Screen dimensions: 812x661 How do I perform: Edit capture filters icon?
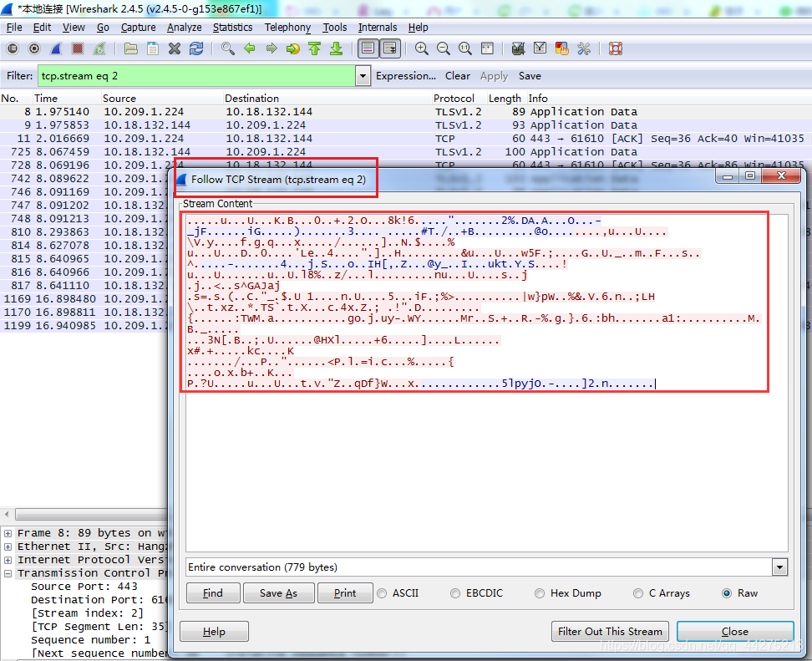(x=518, y=48)
